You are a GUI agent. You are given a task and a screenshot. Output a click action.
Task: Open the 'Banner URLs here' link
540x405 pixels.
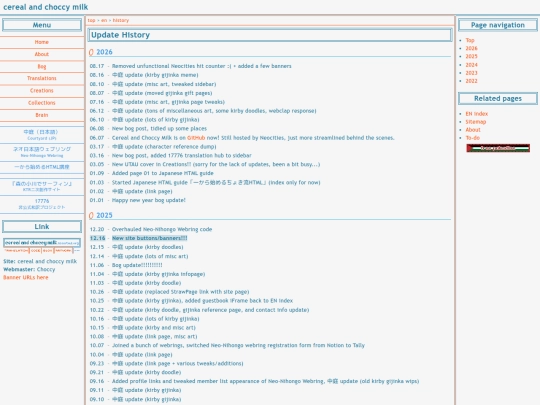click(x=26, y=277)
